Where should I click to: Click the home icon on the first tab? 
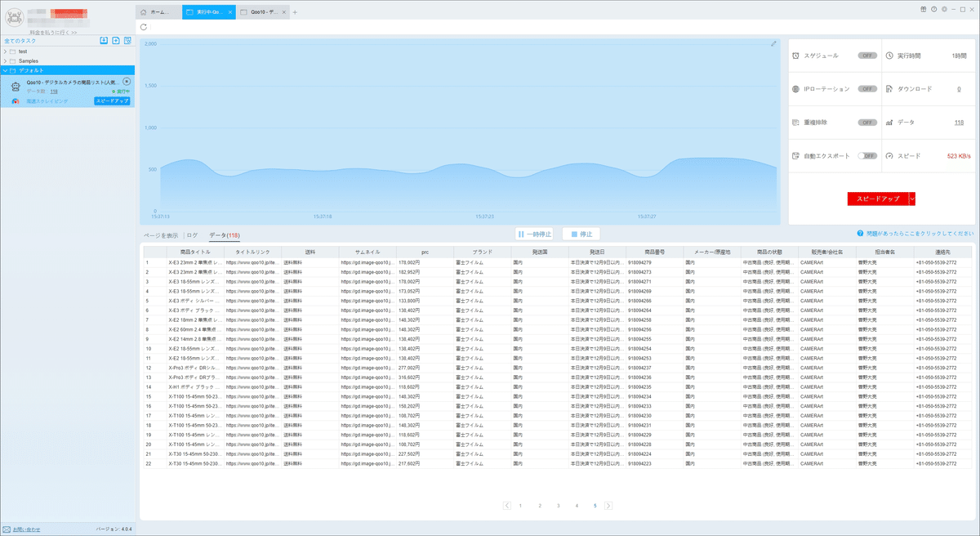point(145,12)
